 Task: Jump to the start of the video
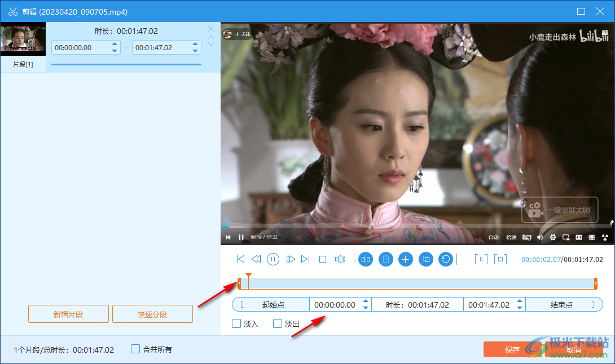pos(240,259)
